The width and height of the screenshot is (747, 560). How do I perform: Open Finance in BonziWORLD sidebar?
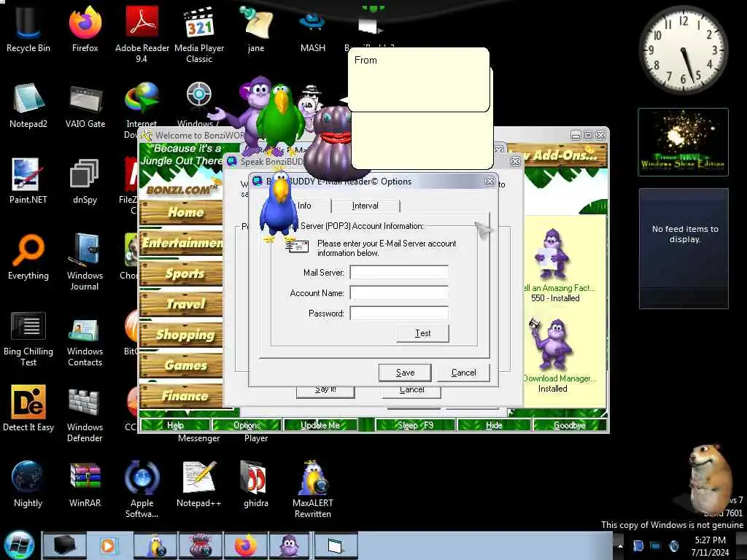(181, 396)
